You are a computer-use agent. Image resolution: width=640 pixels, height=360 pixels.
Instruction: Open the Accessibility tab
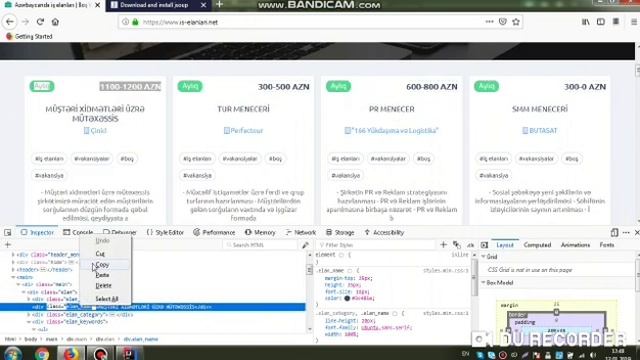(x=384, y=232)
